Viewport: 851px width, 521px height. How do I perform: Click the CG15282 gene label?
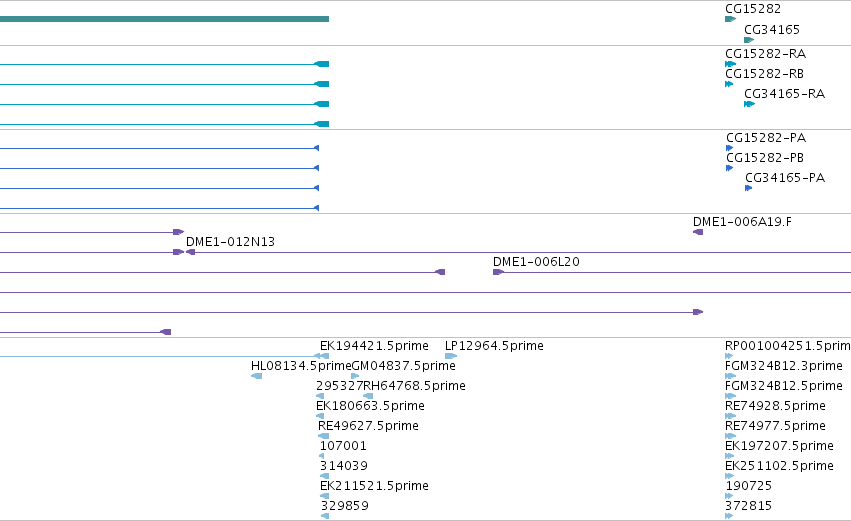(x=753, y=9)
